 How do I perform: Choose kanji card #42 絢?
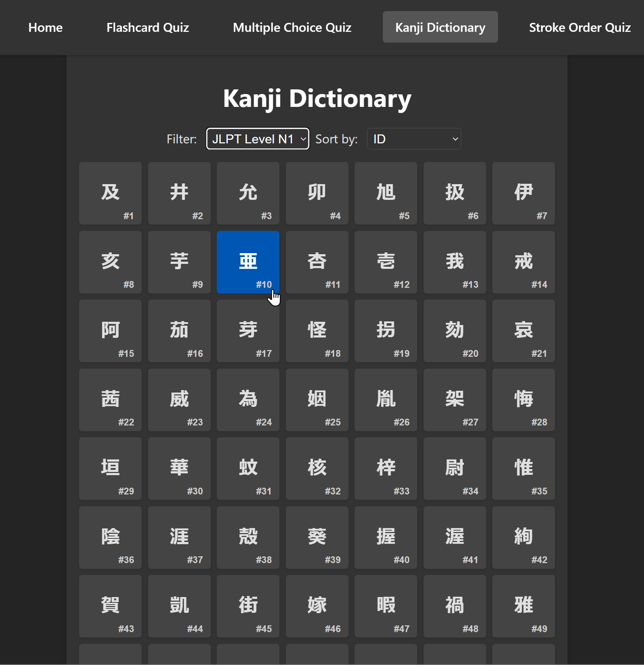tap(523, 537)
